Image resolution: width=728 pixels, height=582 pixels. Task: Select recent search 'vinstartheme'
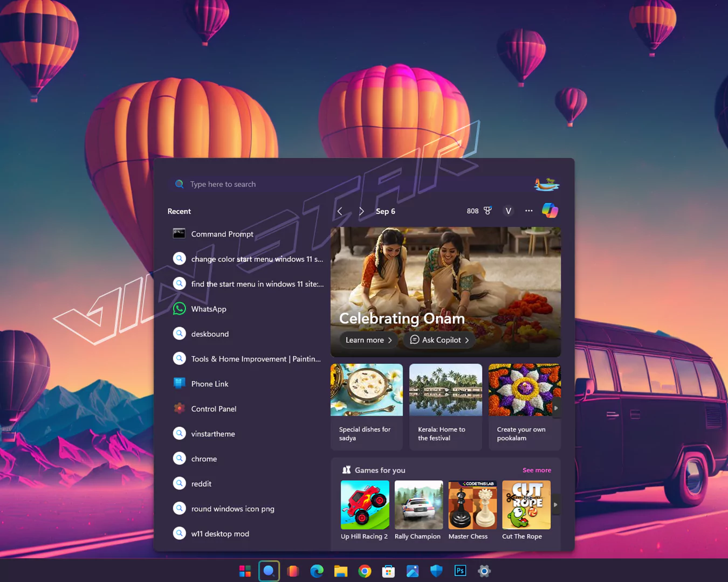247,434
